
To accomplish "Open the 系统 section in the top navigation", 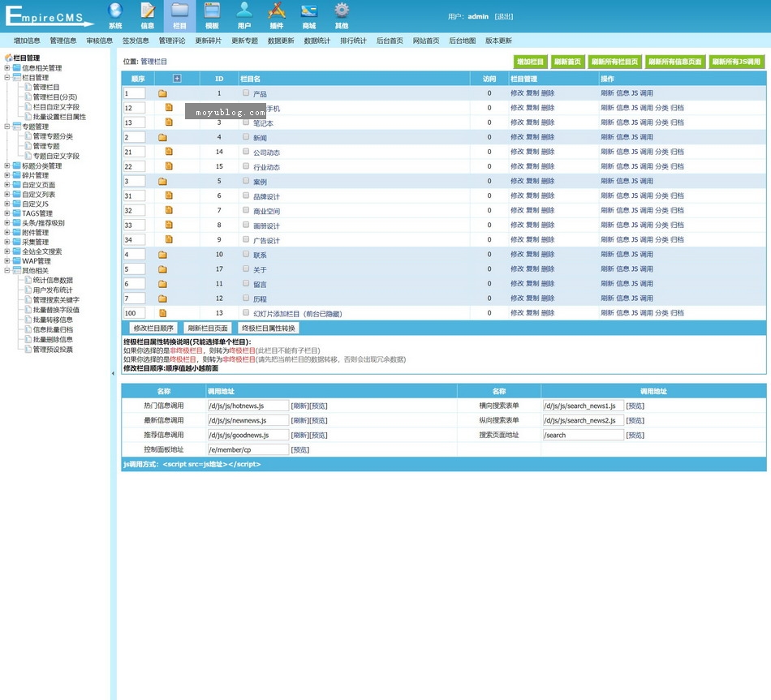I will click(115, 15).
